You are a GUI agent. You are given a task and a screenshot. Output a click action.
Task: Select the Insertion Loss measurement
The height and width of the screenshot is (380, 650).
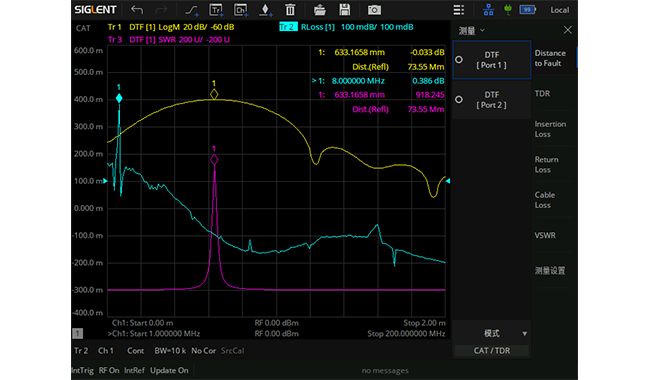point(550,129)
